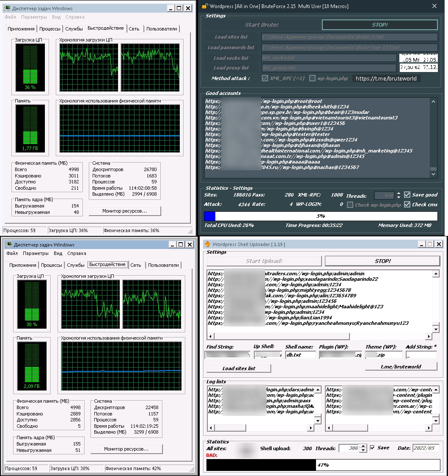Open https://t.me/bruteworld link in BruteForce
Image resolution: width=448 pixels, height=476 pixels.
[x=386, y=78]
